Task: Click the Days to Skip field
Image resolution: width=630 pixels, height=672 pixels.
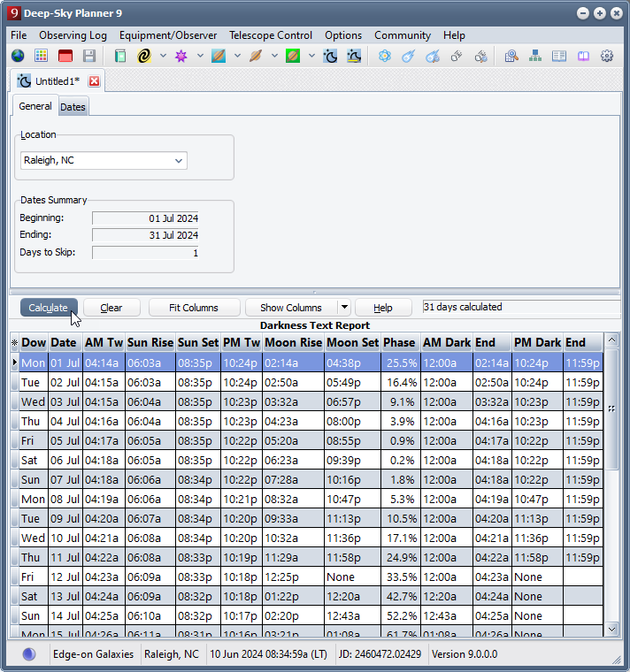Action: [145, 253]
